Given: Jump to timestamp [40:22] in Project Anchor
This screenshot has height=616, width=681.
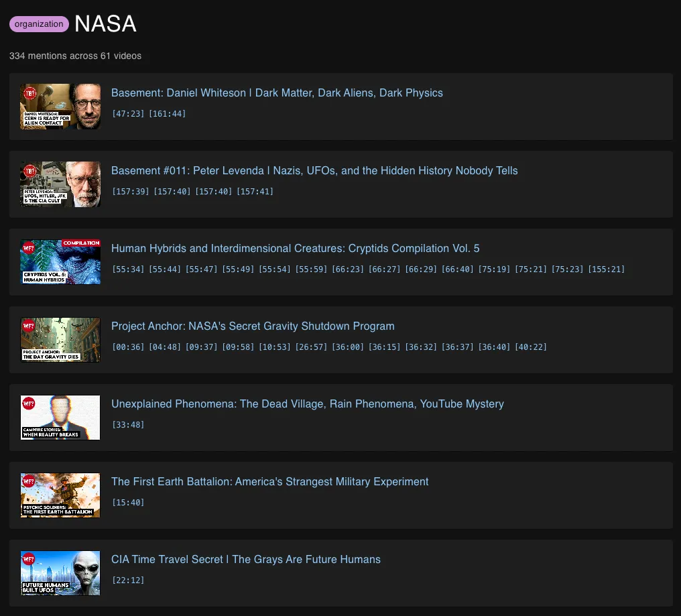Looking at the screenshot, I should click(531, 347).
